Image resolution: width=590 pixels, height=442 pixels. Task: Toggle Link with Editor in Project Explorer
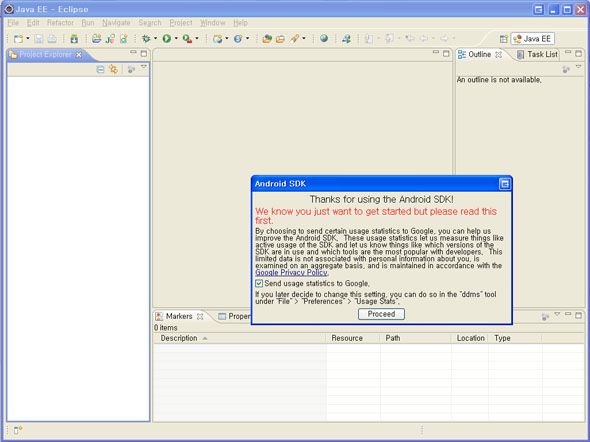pos(113,69)
